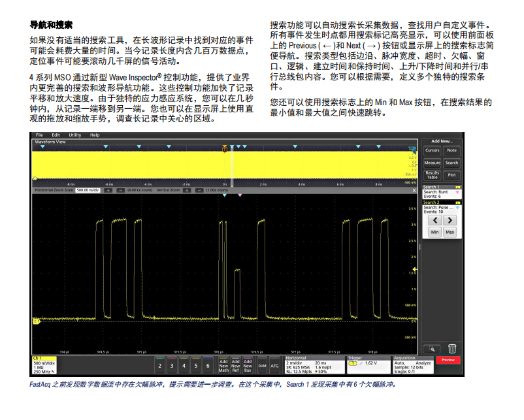Click the panel handle dots beside waveform
The image size is (524, 420).
(x=419, y=248)
